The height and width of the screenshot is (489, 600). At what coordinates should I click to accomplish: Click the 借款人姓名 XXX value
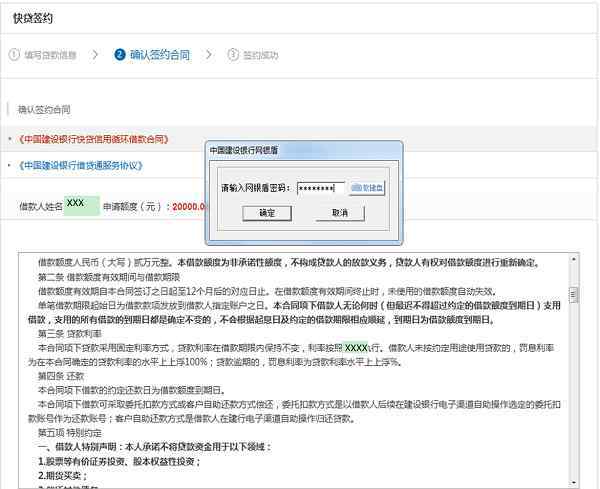[82, 206]
